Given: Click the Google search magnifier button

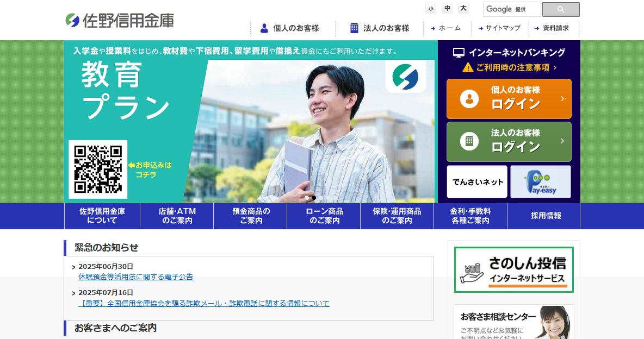Looking at the screenshot, I should tap(561, 9).
